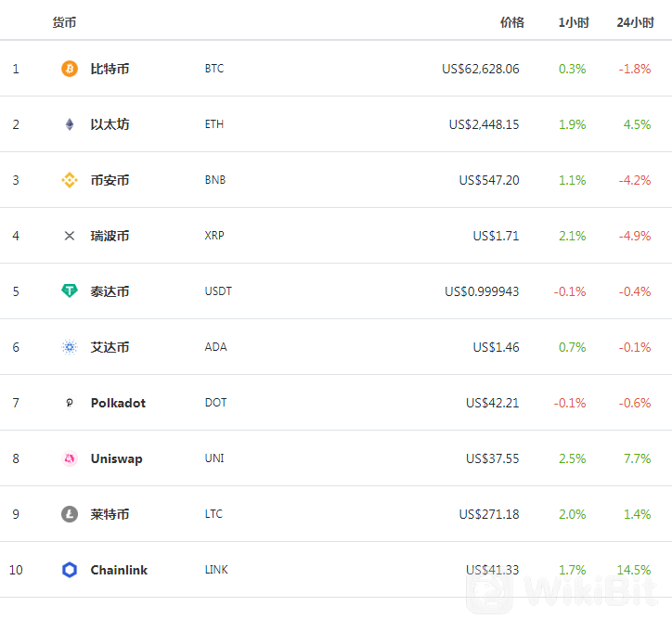Click the Chainlink blue hexagon icon
This screenshot has height=632, width=672.
(70, 570)
